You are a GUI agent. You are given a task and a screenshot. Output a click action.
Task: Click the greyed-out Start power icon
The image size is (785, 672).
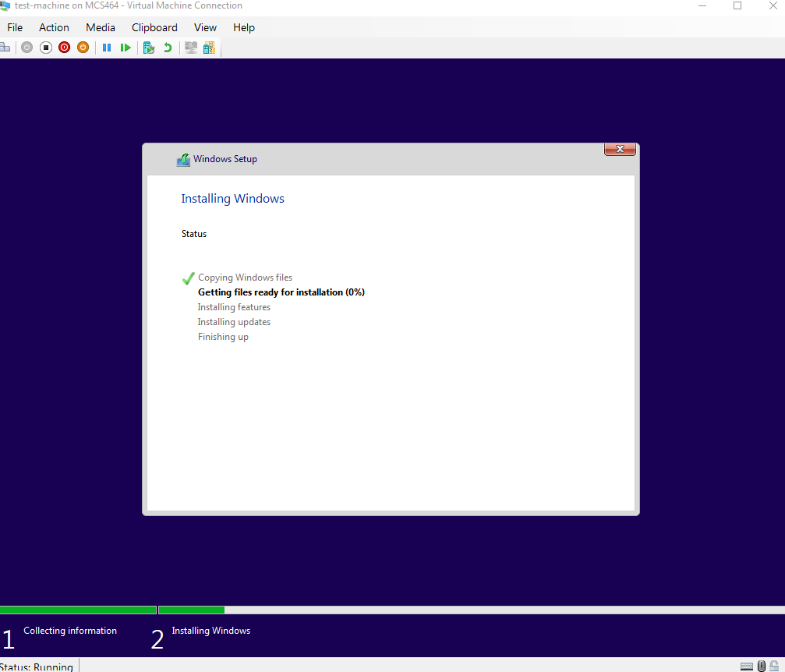[x=27, y=48]
